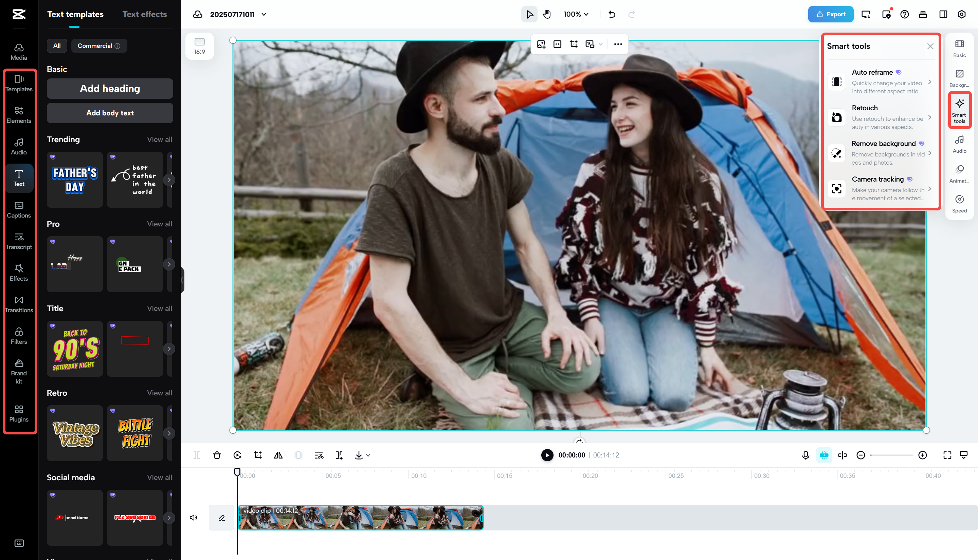Open the Captions panel
Screen dimensions: 978x560
18,209
